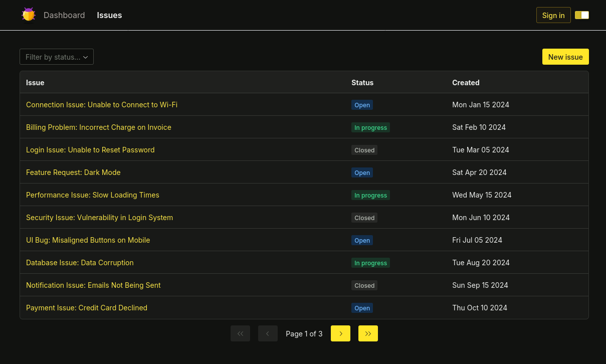606x364 pixels.
Task: Open Feature Request: Dark Mode issue
Action: pyautogui.click(x=73, y=172)
